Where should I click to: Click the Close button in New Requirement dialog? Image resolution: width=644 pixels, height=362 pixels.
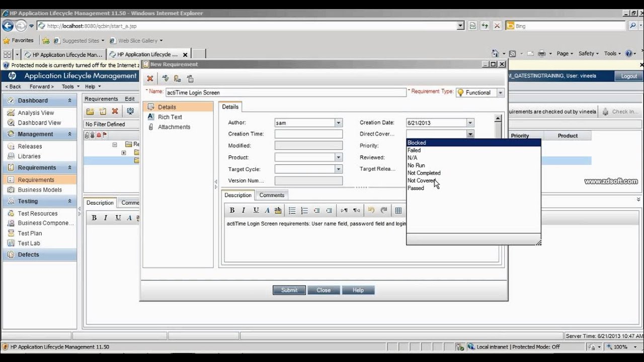tap(324, 290)
